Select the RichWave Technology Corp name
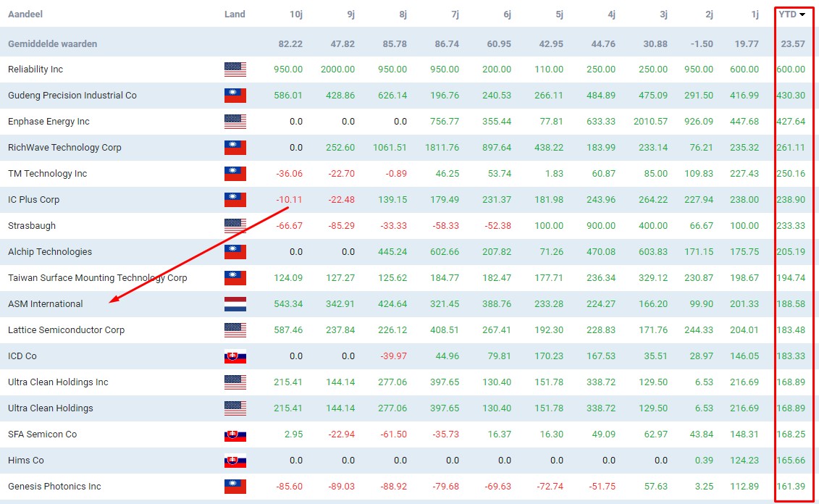Image resolution: width=819 pixels, height=504 pixels. [64, 148]
